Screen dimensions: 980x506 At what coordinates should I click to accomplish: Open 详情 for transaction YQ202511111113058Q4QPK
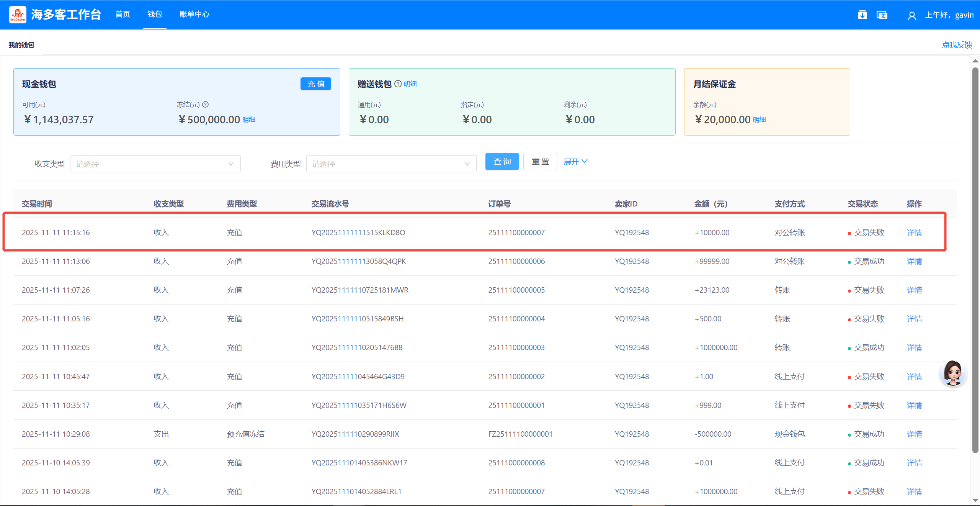pos(914,261)
